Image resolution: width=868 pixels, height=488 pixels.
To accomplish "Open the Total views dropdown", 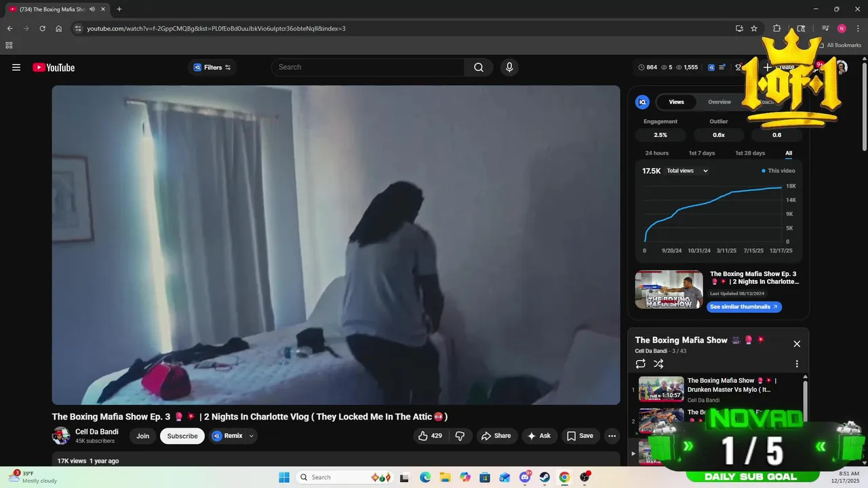I will click(x=687, y=171).
